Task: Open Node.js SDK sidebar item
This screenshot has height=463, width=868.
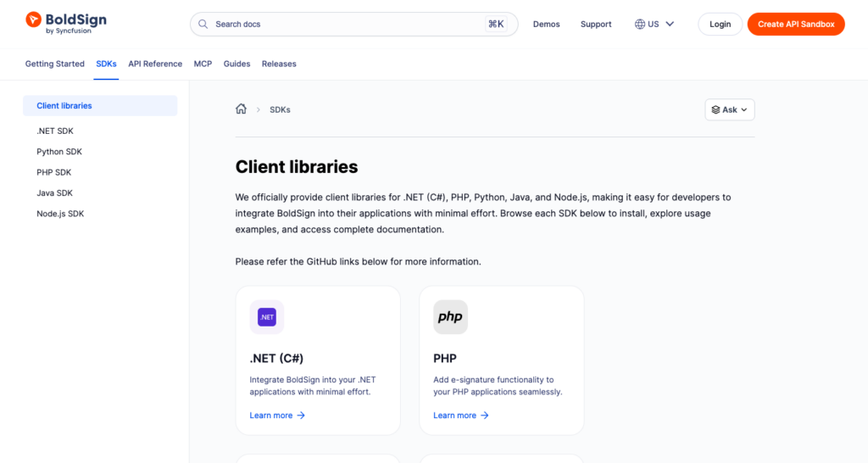Action: click(x=60, y=214)
